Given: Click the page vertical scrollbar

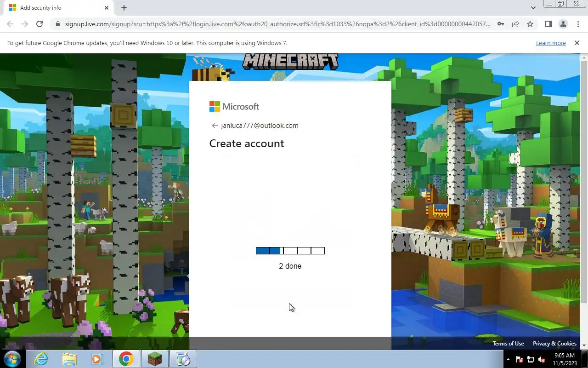Looking at the screenshot, I should (x=584, y=182).
